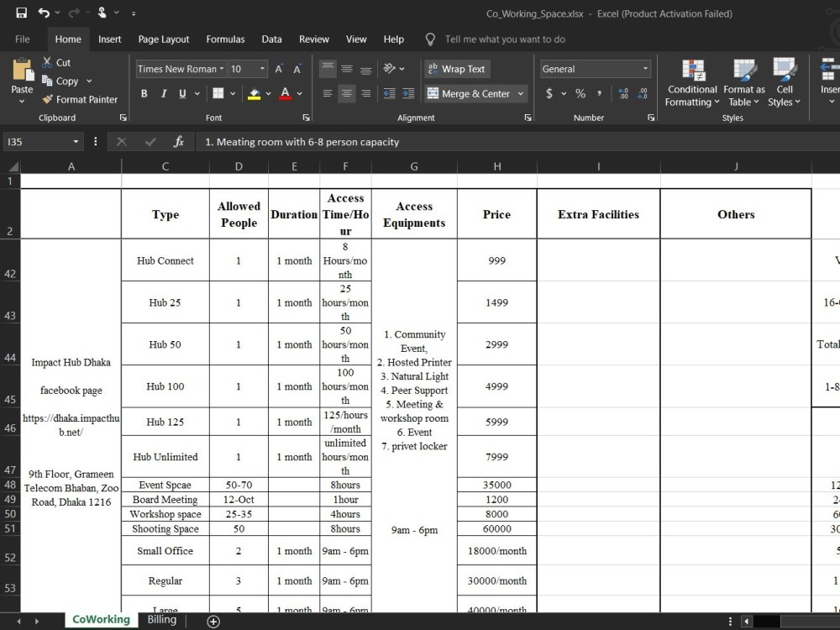Cut the selected cells
Image resolution: width=840 pixels, height=630 pixels.
(56, 63)
